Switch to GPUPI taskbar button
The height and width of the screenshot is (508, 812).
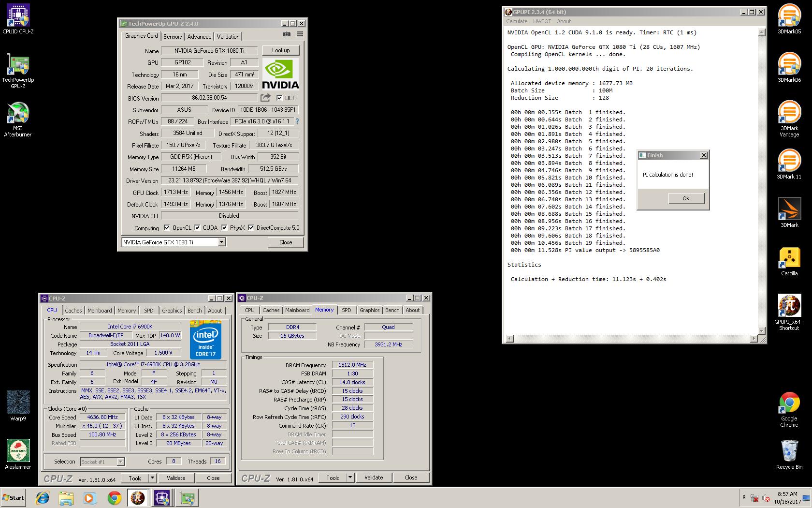[x=138, y=498]
